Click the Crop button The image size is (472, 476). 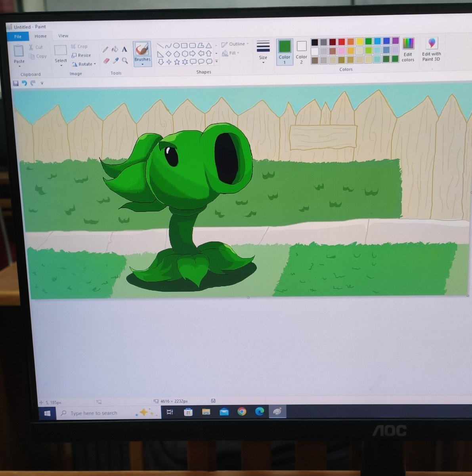[x=79, y=46]
